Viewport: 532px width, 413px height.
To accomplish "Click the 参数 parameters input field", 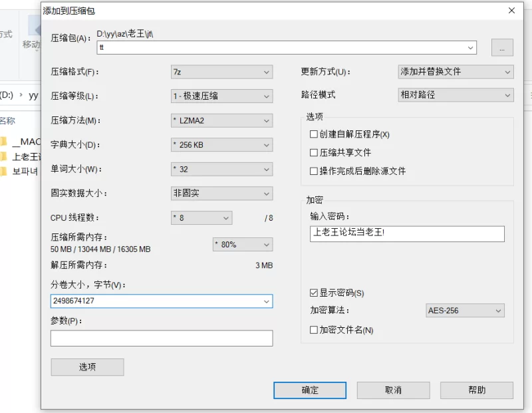I will click(x=162, y=339).
